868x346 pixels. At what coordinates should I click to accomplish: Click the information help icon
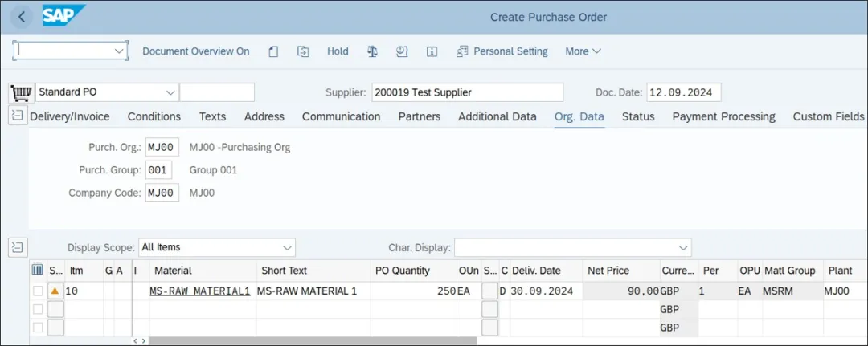432,51
